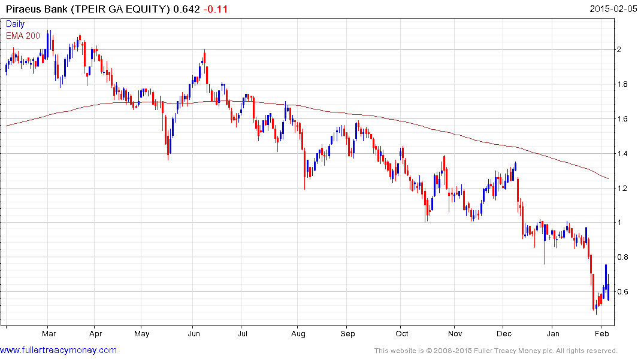Image resolution: width=644 pixels, height=359 pixels.
Task: Click the 'Oct' month label on axis
Action: pyautogui.click(x=402, y=333)
